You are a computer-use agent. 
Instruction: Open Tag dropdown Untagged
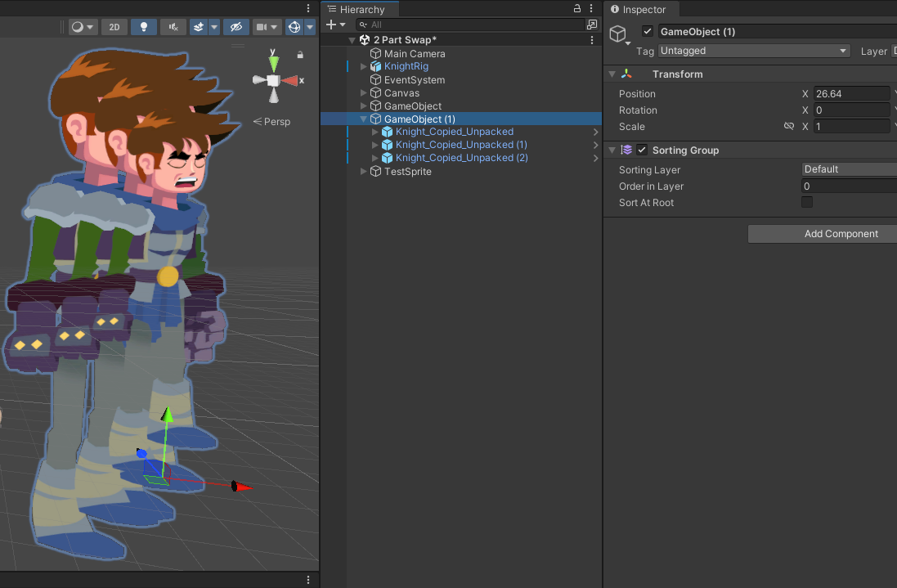point(754,51)
